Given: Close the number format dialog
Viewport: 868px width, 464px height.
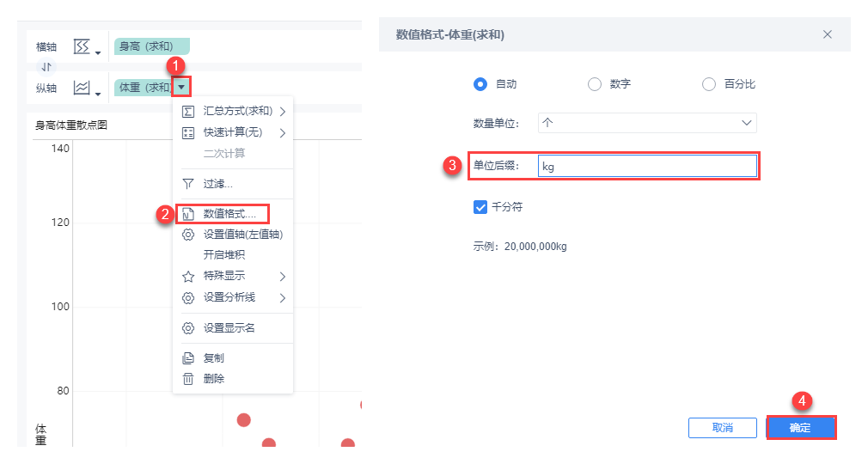Looking at the screenshot, I should (x=828, y=34).
